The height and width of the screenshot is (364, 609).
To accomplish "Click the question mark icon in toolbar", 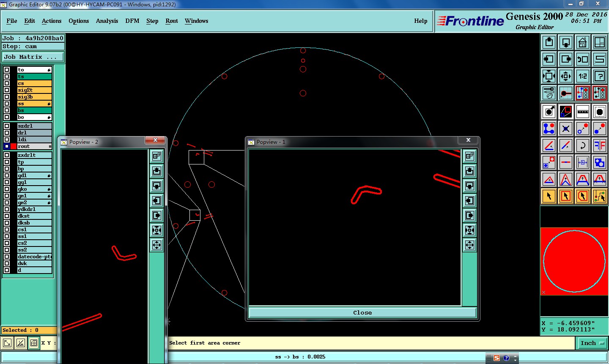I will (x=600, y=76).
